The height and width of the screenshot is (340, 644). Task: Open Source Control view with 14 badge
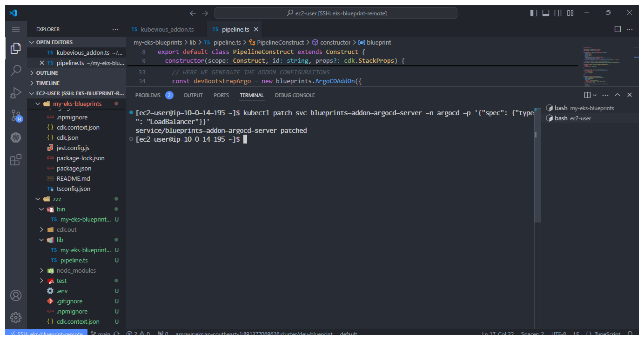coord(16,115)
